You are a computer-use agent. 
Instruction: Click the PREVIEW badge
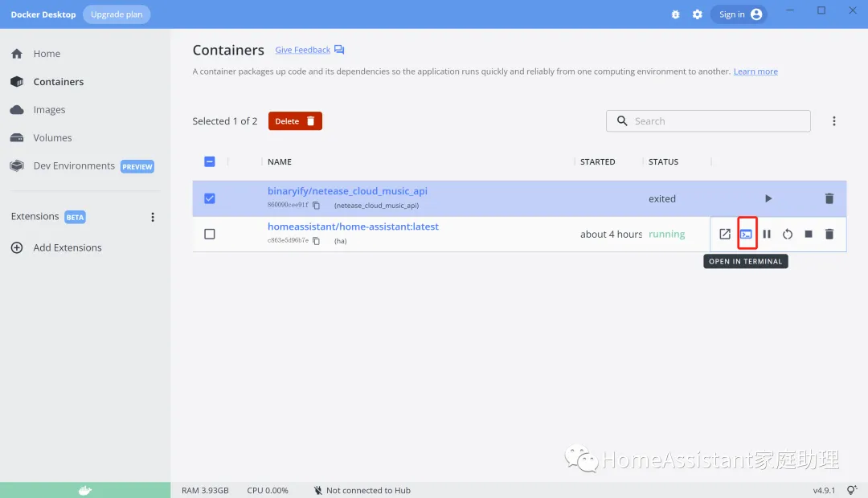(137, 166)
